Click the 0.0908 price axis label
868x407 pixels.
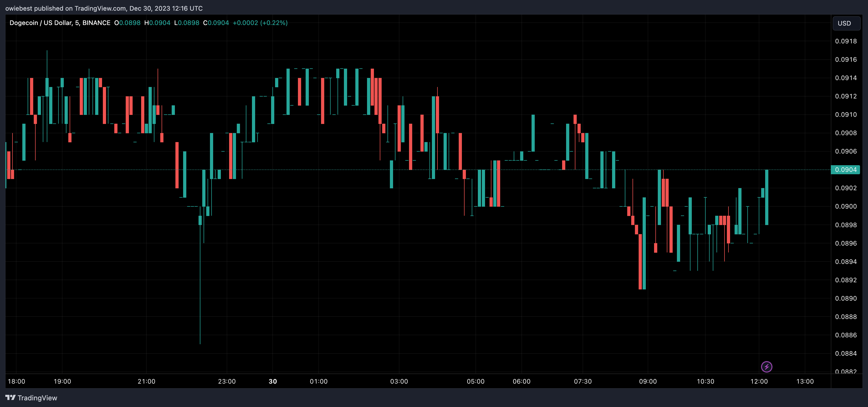[846, 133]
